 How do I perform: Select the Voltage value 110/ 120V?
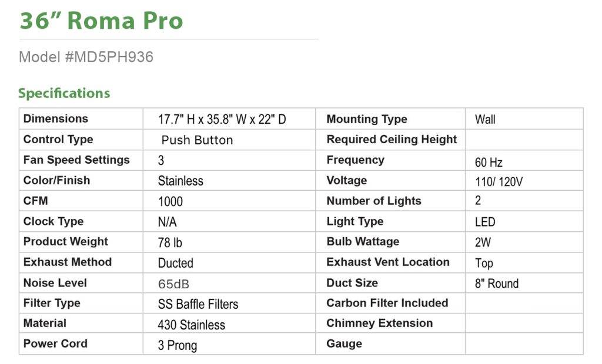[499, 181]
